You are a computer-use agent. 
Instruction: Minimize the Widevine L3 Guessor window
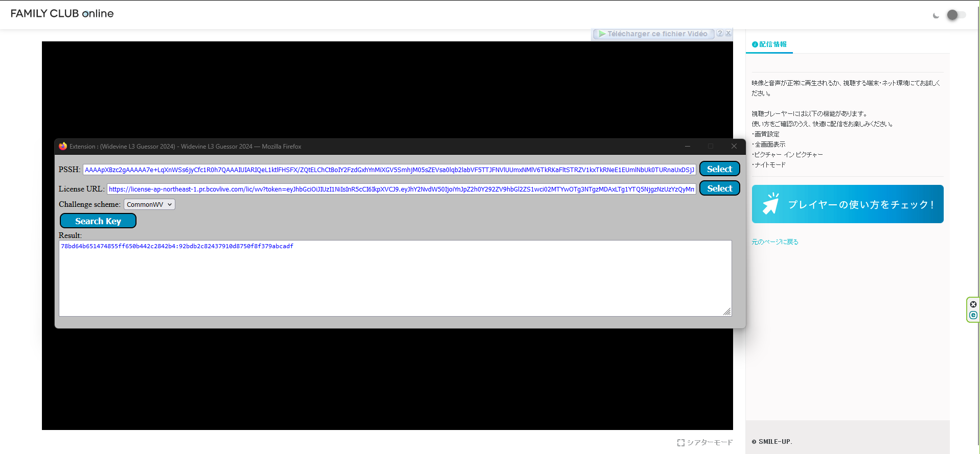(x=688, y=147)
